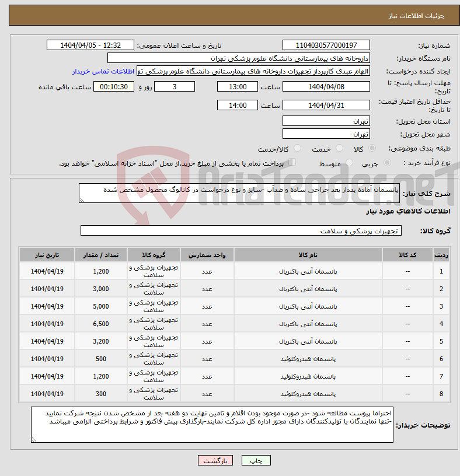Click quantity 5,000 in row 3
This screenshot has height=476, width=460.
point(101,306)
